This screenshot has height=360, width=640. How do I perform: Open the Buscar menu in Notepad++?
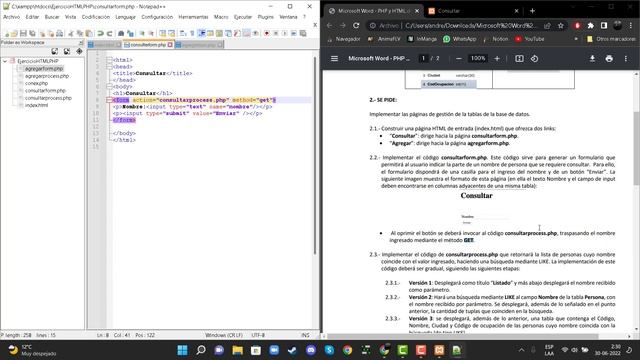click(x=52, y=17)
